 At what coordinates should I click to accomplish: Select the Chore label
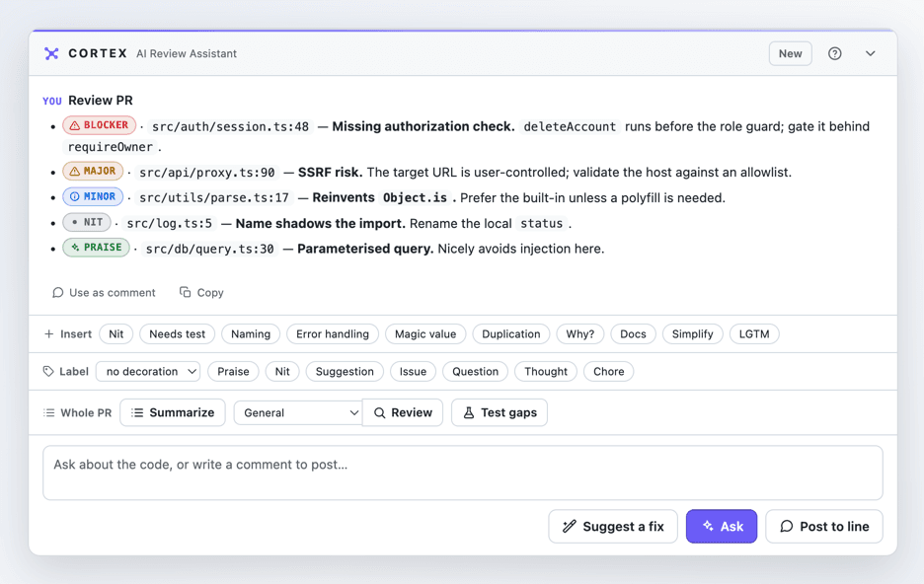(609, 372)
